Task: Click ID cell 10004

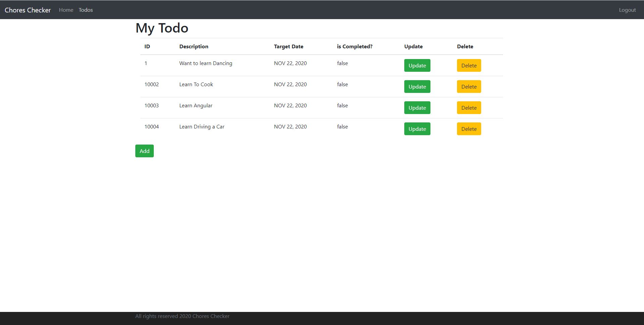Action: pyautogui.click(x=151, y=127)
